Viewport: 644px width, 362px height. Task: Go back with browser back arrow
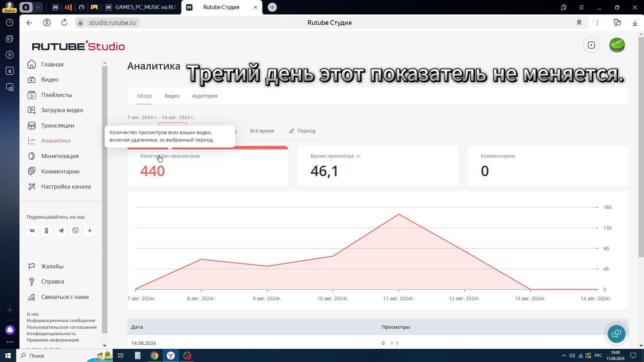tap(29, 23)
